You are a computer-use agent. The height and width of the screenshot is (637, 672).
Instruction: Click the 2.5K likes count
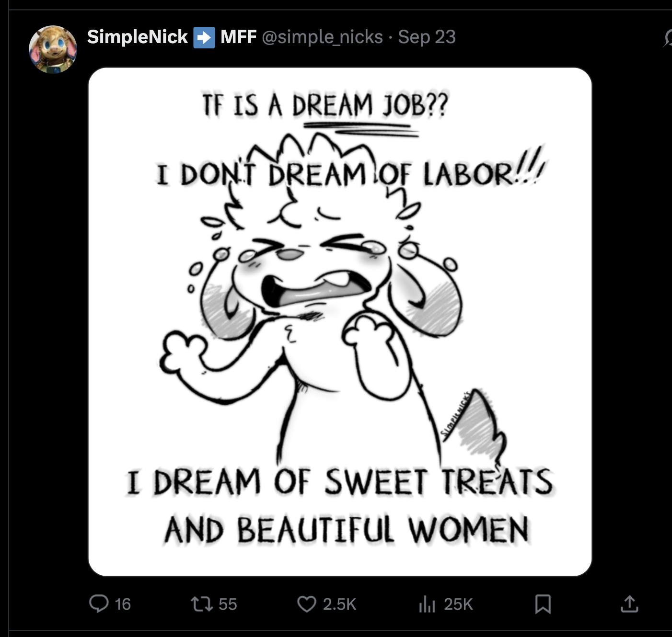coord(339,604)
